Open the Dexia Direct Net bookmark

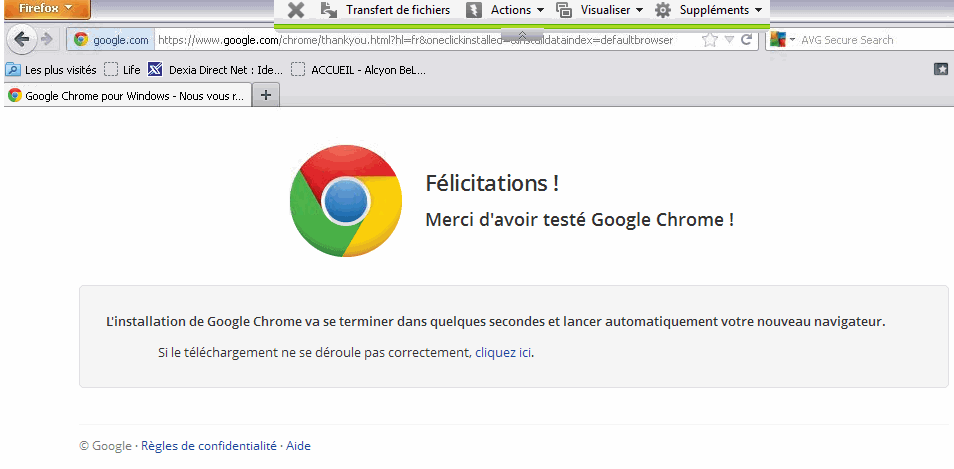click(x=215, y=70)
